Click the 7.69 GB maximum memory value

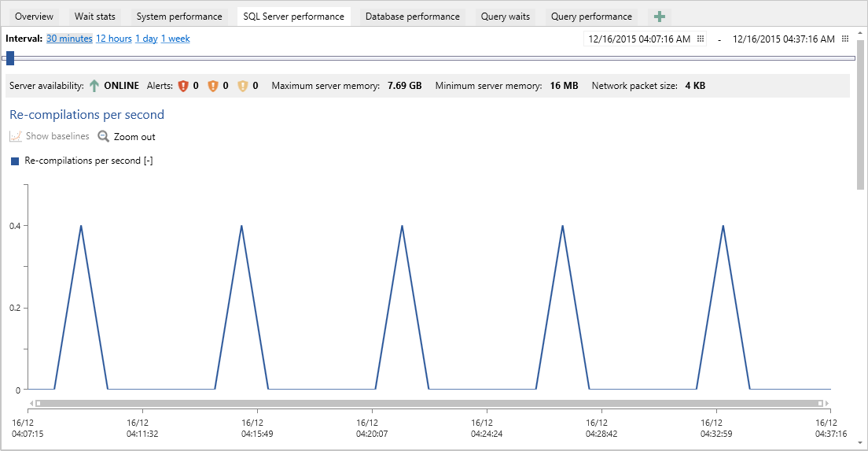tap(405, 86)
